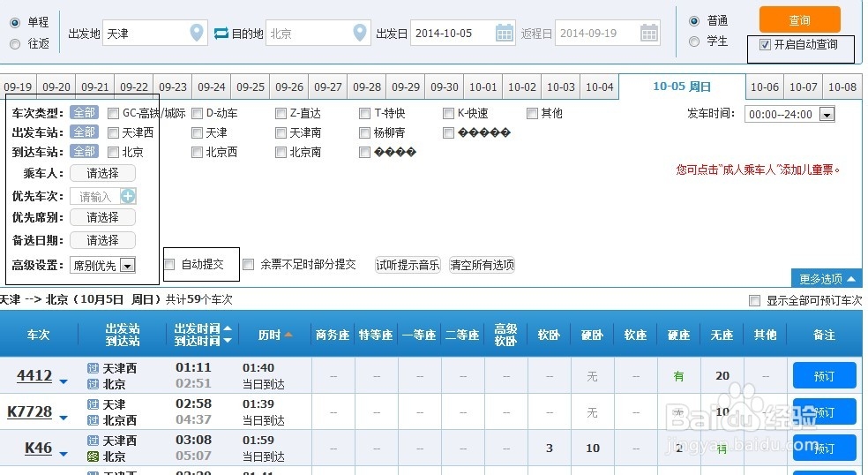Screen dimensions: 868x475
Task: Collapse the 更多选项 options panel
Action: (827, 278)
